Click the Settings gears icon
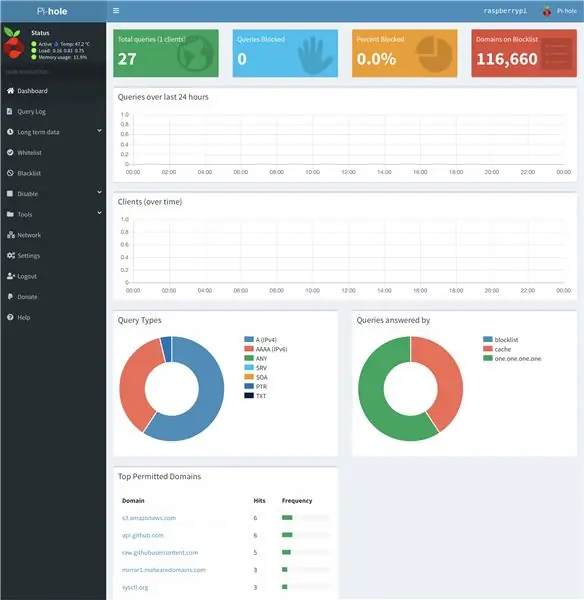 pyautogui.click(x=11, y=255)
